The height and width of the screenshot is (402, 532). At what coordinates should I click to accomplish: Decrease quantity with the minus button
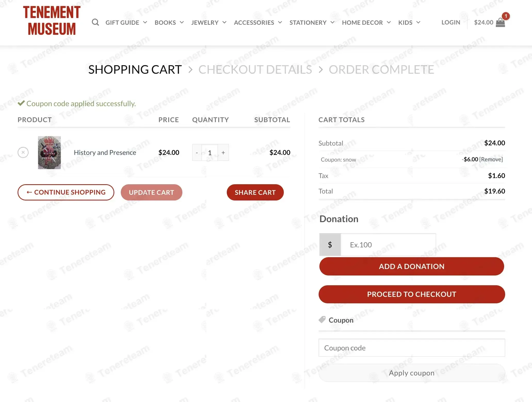tap(197, 153)
